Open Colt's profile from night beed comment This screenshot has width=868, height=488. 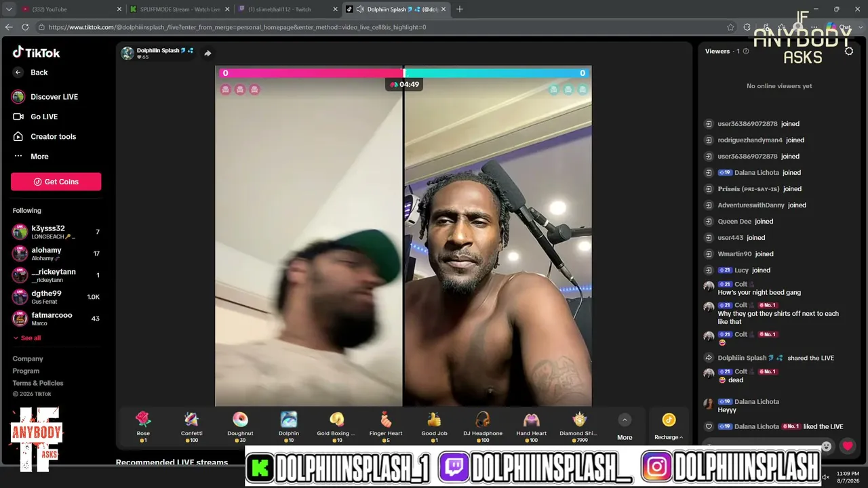click(x=709, y=287)
